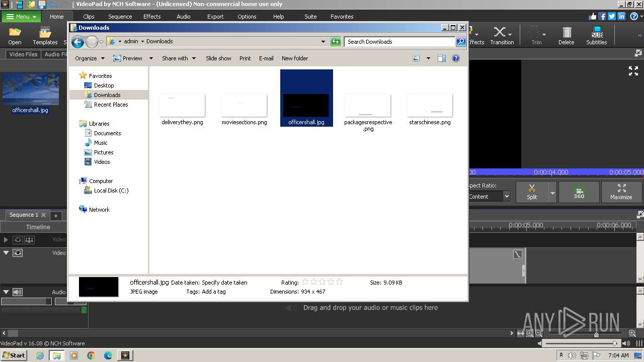Click the 360 video button
The height and width of the screenshot is (362, 644).
[579, 192]
